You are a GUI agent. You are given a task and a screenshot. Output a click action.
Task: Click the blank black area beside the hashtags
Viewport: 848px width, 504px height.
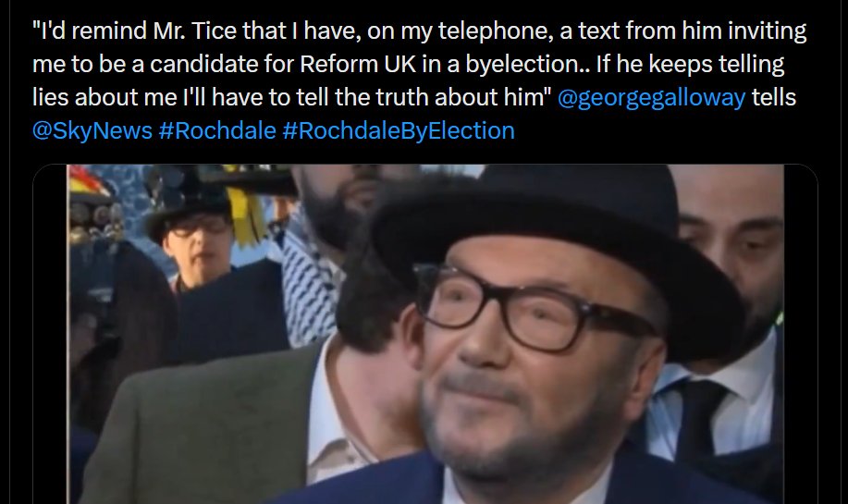[665, 131]
